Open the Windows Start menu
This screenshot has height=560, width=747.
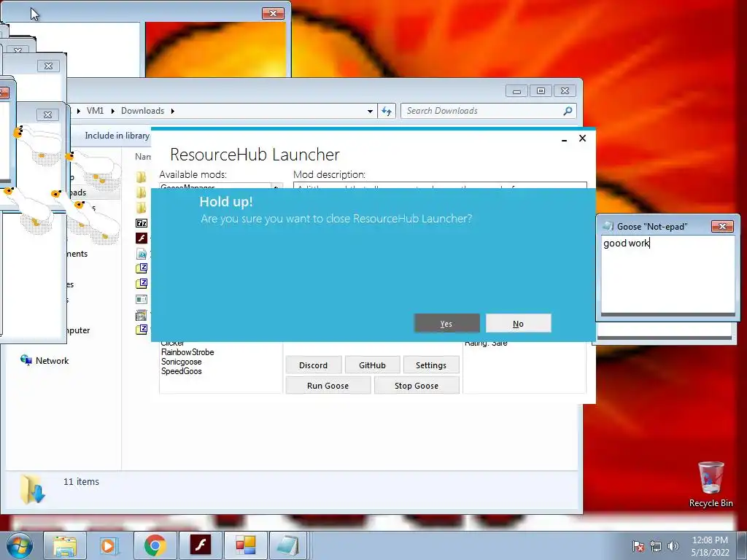tap(20, 545)
